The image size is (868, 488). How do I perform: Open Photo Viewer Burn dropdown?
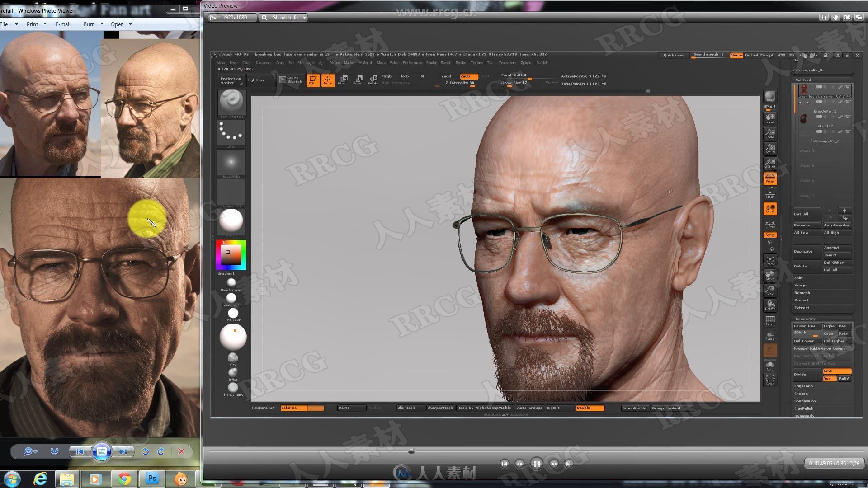(93, 24)
